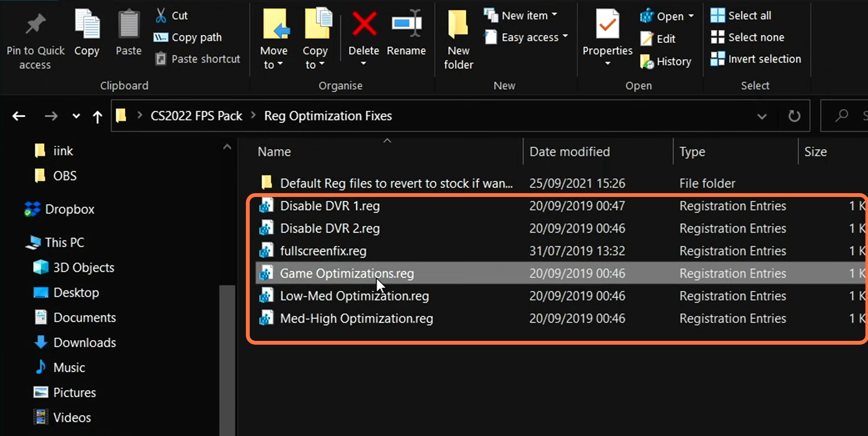
Task: Open the New item dropdown
Action: tap(521, 15)
